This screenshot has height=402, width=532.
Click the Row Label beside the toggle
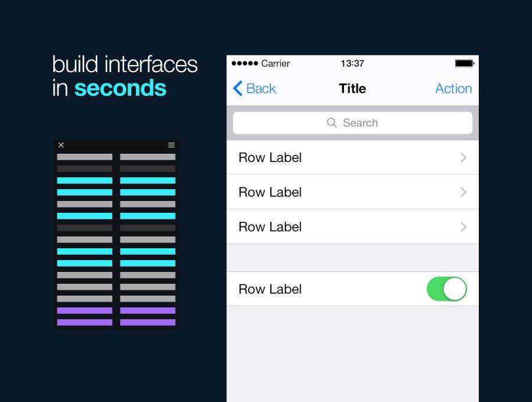point(270,289)
